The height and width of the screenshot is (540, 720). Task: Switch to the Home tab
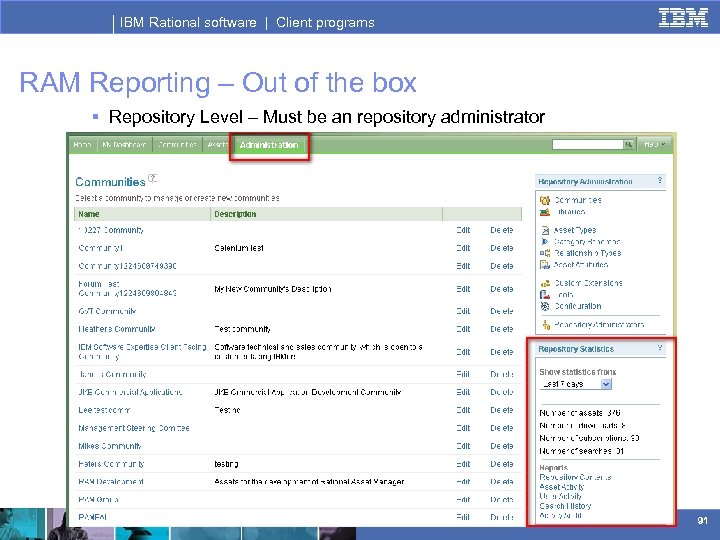(83, 145)
